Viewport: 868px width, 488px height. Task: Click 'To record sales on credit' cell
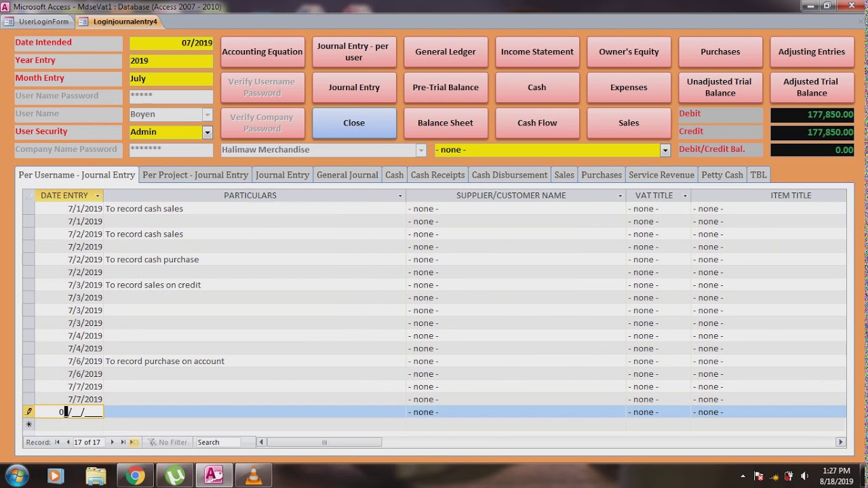pos(254,285)
